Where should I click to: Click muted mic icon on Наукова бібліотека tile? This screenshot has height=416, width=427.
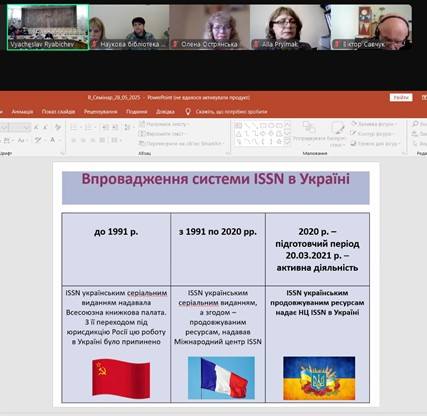[94, 44]
